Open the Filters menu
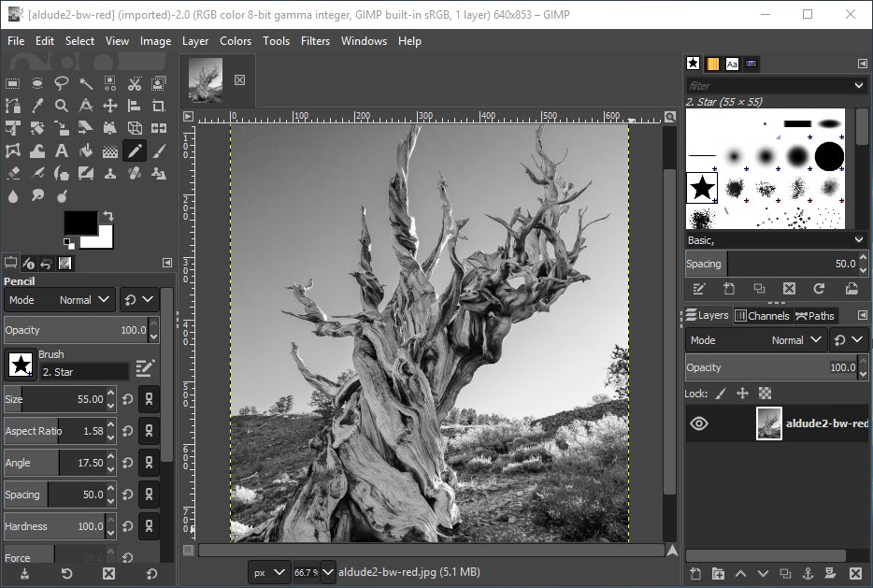 [315, 41]
